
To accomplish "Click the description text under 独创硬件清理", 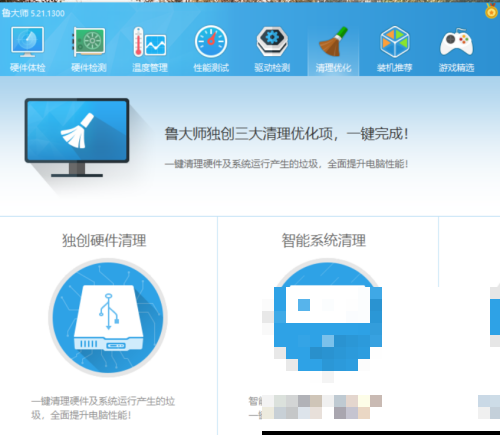I will pos(103,408).
